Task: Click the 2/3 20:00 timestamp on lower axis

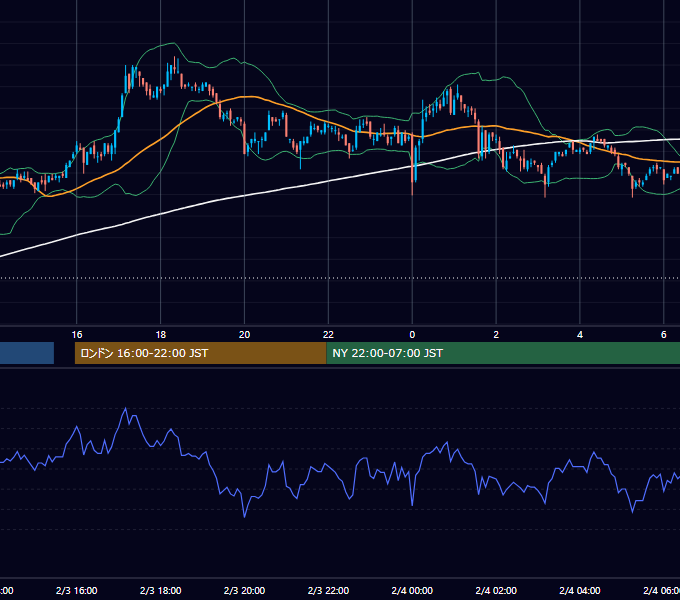Action: pyautogui.click(x=244, y=590)
